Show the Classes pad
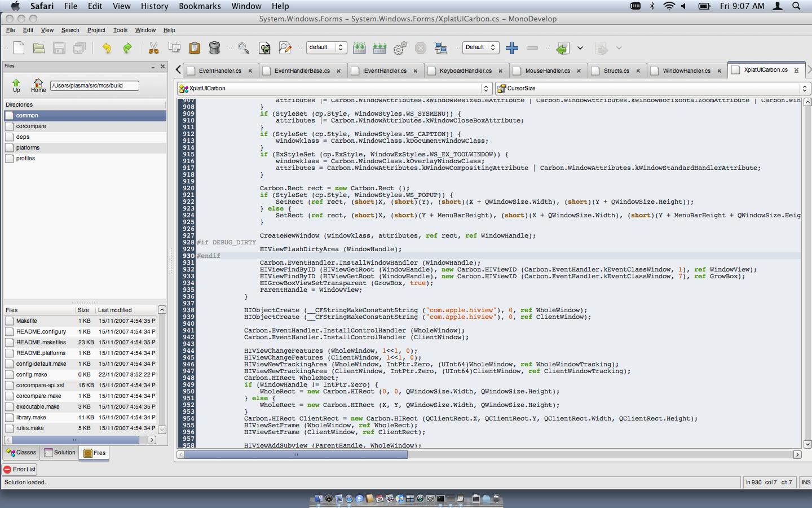This screenshot has height=508, width=812. 21,453
